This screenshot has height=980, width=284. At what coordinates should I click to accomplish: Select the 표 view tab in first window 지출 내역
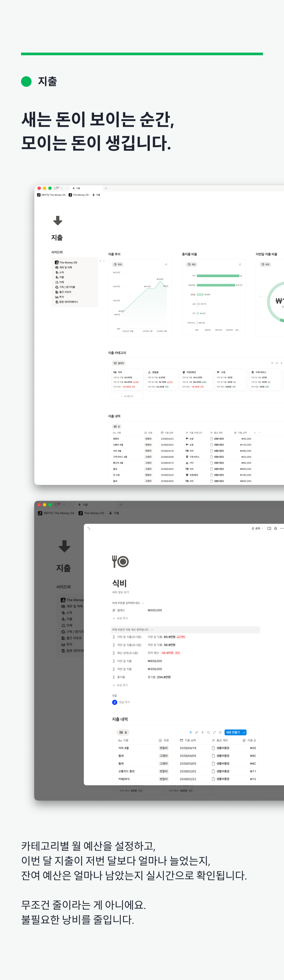(x=117, y=426)
